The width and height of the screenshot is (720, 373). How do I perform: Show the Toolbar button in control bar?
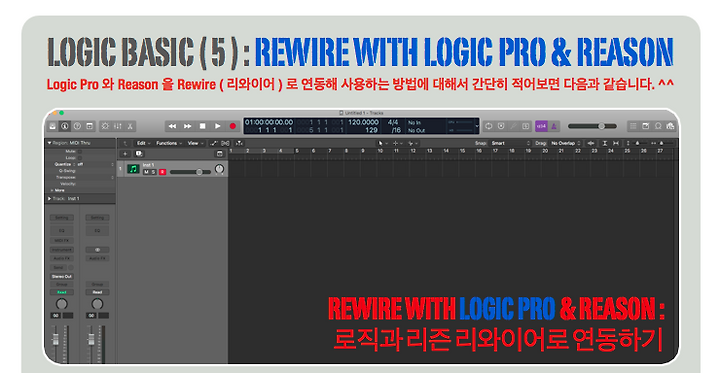point(90,126)
